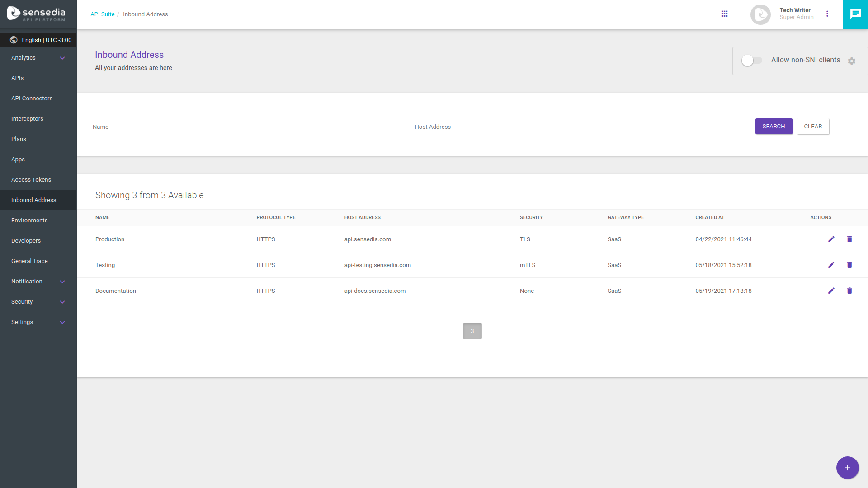Click the edit pencil for Production address
Screen dimensions: 868x488
pos(831,239)
